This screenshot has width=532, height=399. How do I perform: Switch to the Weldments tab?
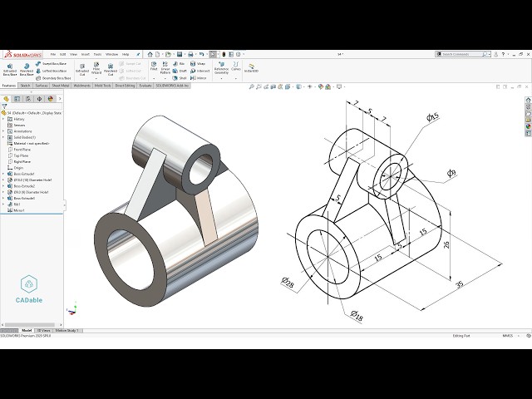(82, 86)
